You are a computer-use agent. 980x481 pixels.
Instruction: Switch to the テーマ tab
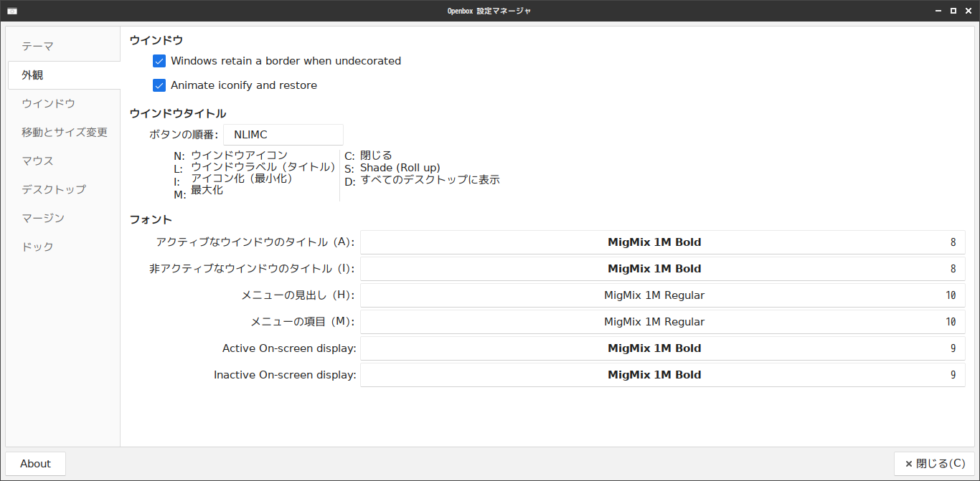pos(63,47)
